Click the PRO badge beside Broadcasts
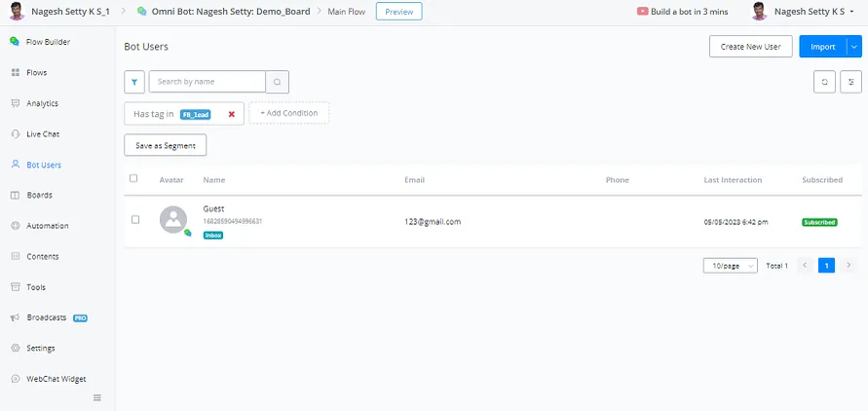This screenshot has width=868, height=411. coord(80,318)
